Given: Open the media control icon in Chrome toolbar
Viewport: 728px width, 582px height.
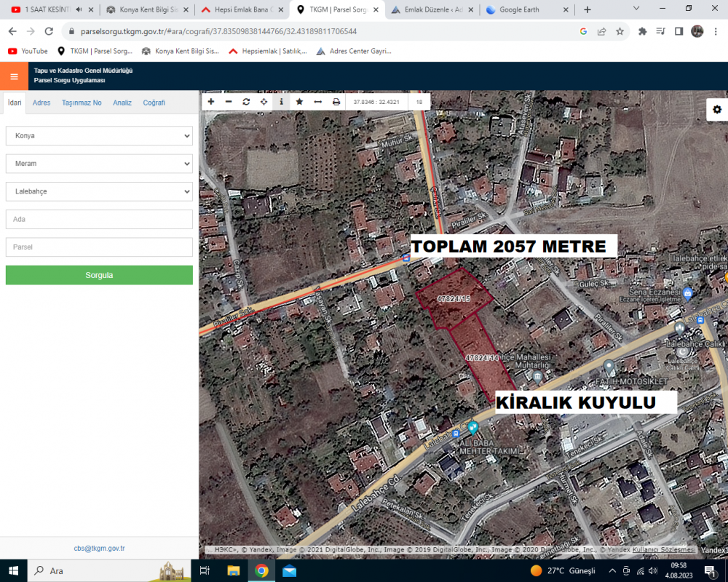Looking at the screenshot, I should 661,31.
